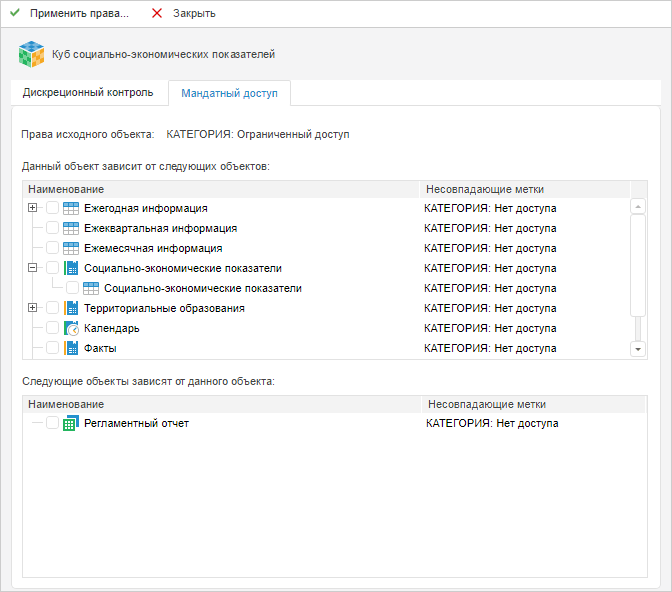
Task: Click the Несовпадающие метки column header
Action: point(485,189)
